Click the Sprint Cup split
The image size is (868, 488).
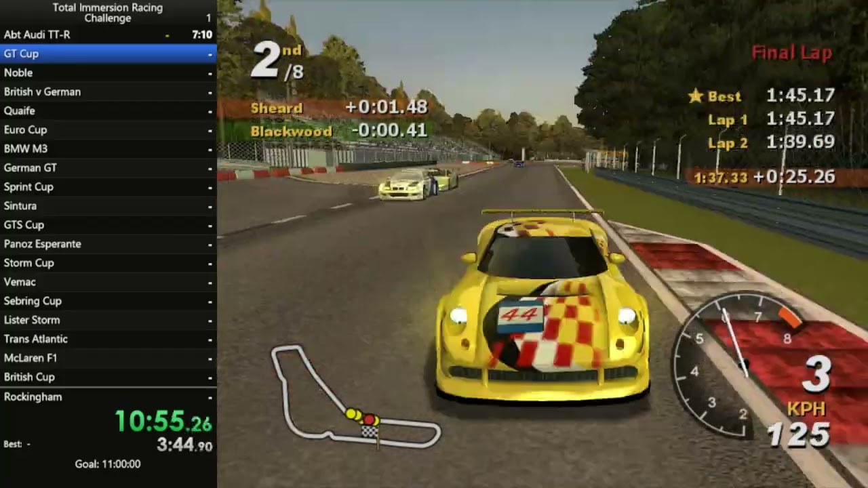click(108, 186)
